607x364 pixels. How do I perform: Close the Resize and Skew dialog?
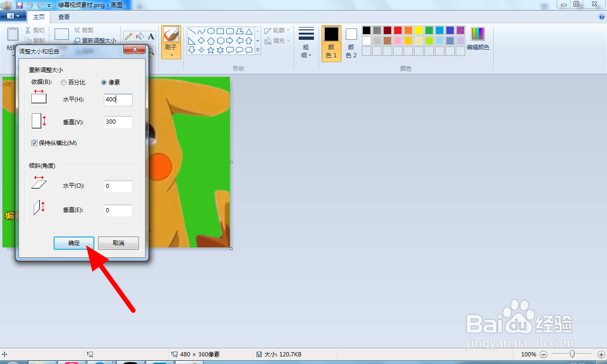coord(134,50)
